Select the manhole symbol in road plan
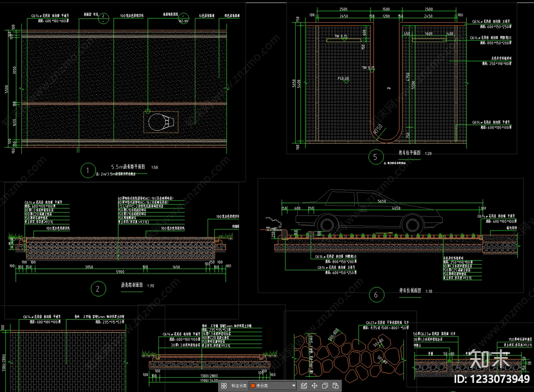The image size is (534, 392). pyautogui.click(x=161, y=122)
